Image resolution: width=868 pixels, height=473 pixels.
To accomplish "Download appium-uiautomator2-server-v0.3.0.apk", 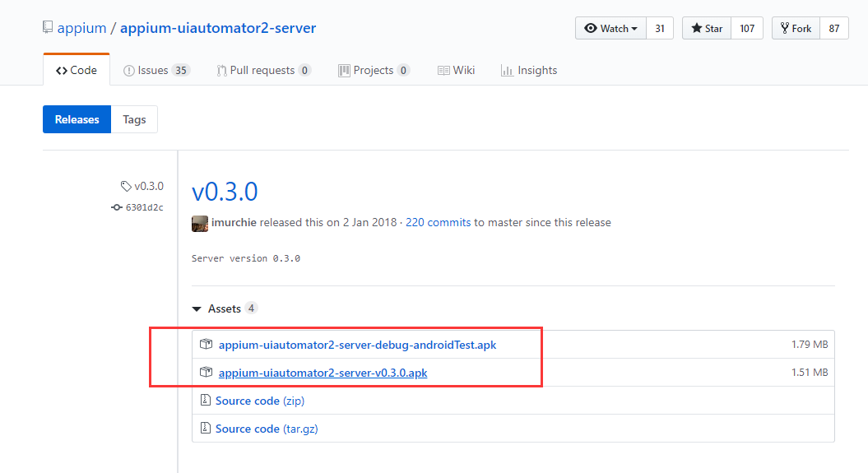I will [323, 373].
